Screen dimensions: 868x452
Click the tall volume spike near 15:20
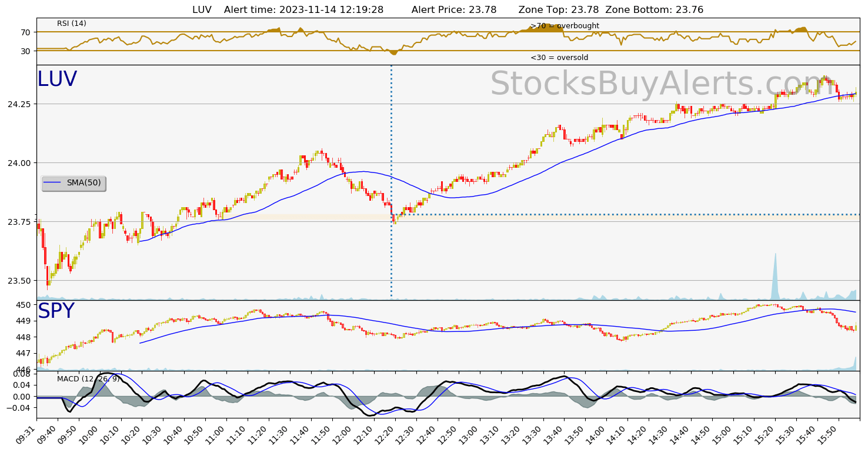pos(775,277)
